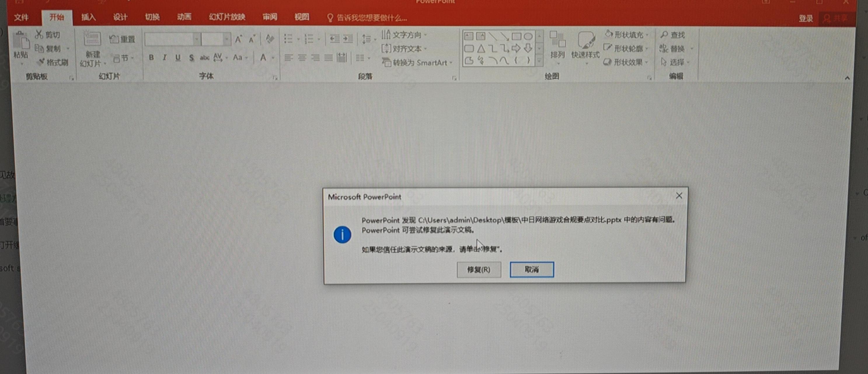The image size is (868, 374).
Task: Open the font name combo box
Action: point(172,40)
